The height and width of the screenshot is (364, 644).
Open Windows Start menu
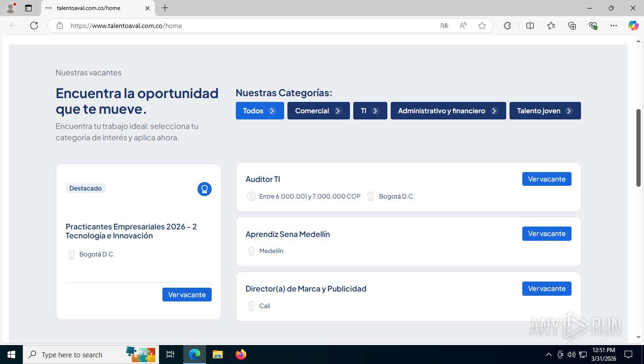coord(11,355)
